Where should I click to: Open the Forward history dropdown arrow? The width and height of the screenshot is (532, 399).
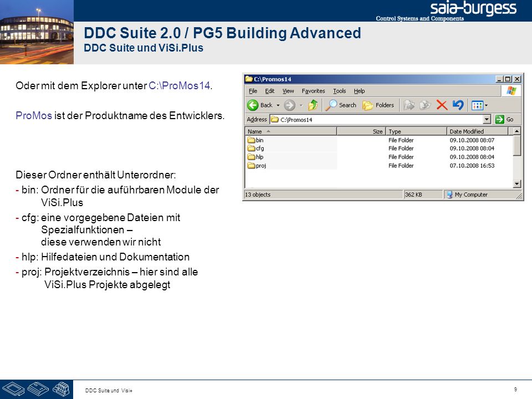click(300, 105)
